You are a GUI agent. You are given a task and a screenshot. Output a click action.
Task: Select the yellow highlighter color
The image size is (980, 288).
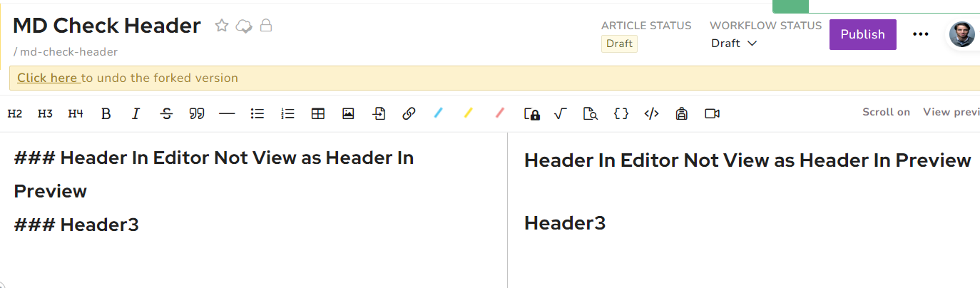point(469,113)
